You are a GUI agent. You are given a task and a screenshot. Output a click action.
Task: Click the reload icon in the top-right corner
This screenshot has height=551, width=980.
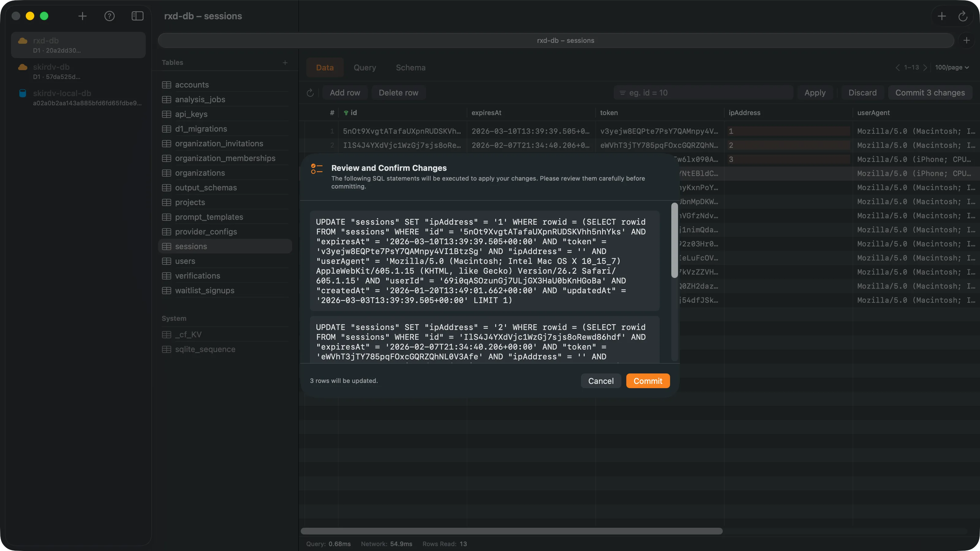(x=964, y=16)
